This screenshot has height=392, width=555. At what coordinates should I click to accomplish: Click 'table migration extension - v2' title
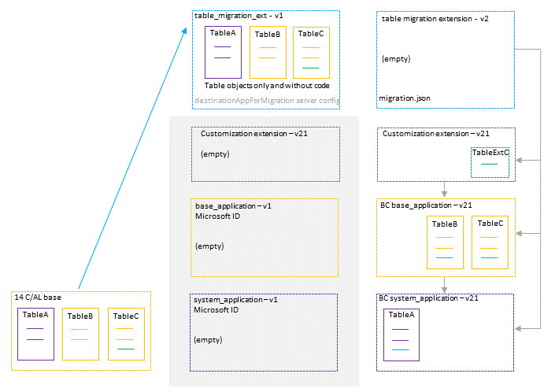coord(435,19)
